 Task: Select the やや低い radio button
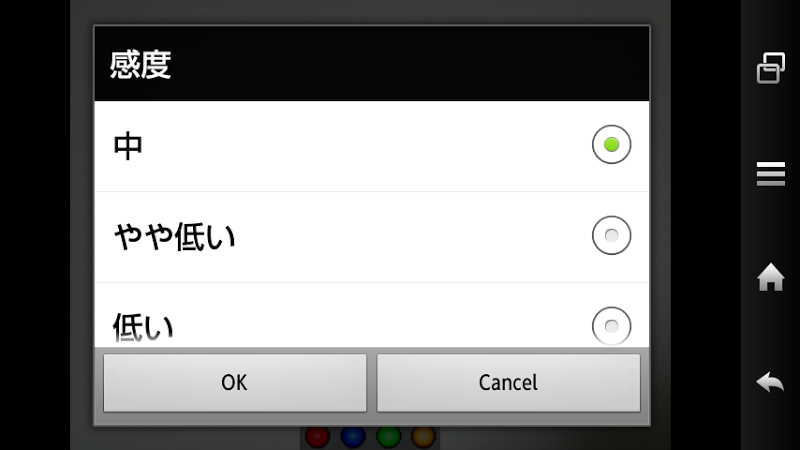[x=611, y=235]
